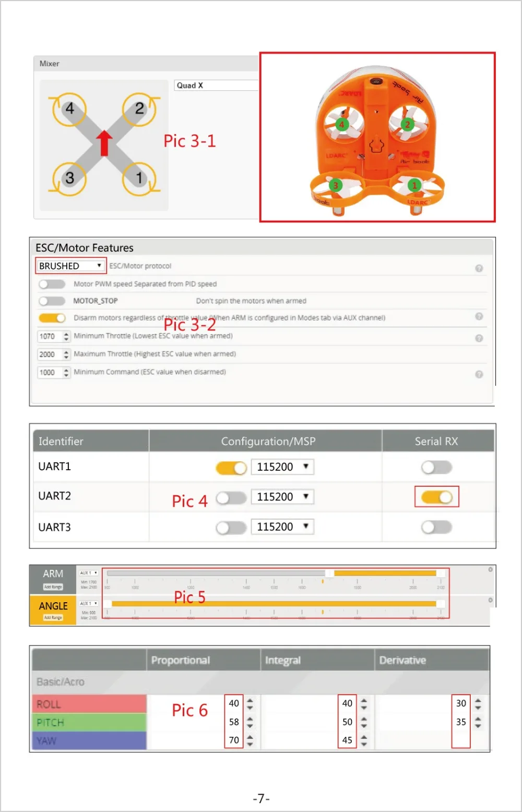Click ARM range slider right handle
The width and height of the screenshot is (522, 812).
pyautogui.click(x=441, y=573)
